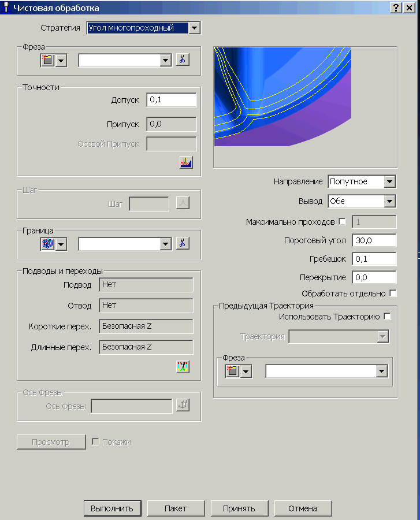Click the Пакет button

tap(176, 508)
